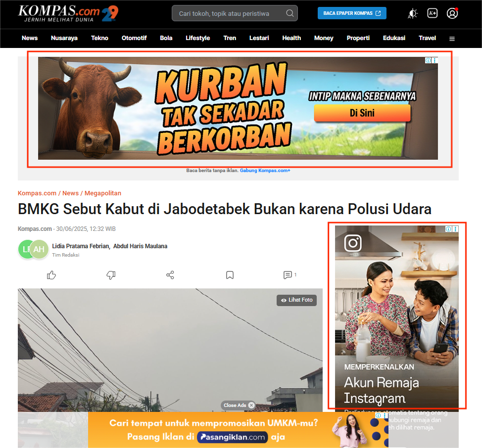Go to the Properti section
482x448 pixels.
(x=358, y=38)
